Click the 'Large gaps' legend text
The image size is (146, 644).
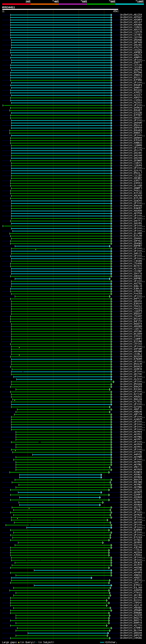10,642
